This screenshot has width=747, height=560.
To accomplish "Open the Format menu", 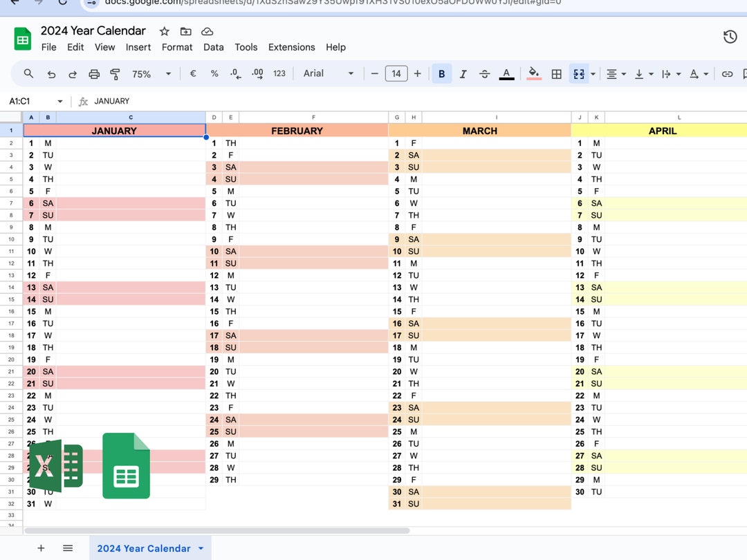I will pos(177,47).
